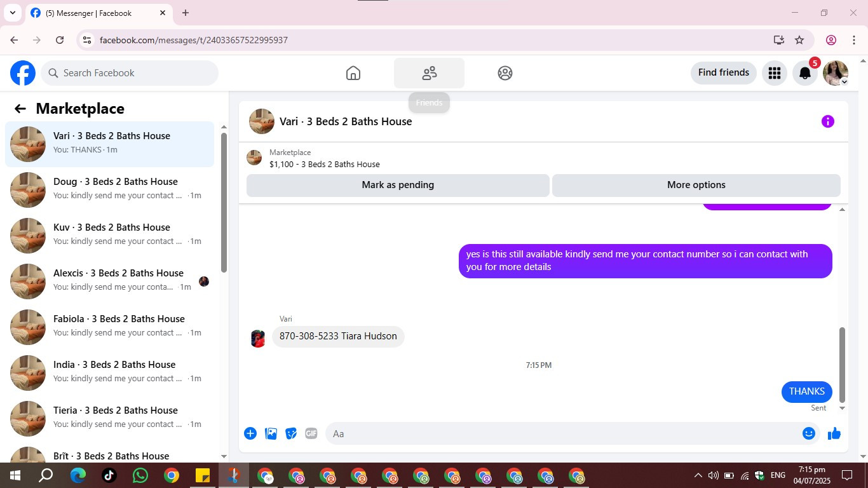Image resolution: width=868 pixels, height=488 pixels.
Task: Open more actions with the plus icon
Action: pos(250,433)
